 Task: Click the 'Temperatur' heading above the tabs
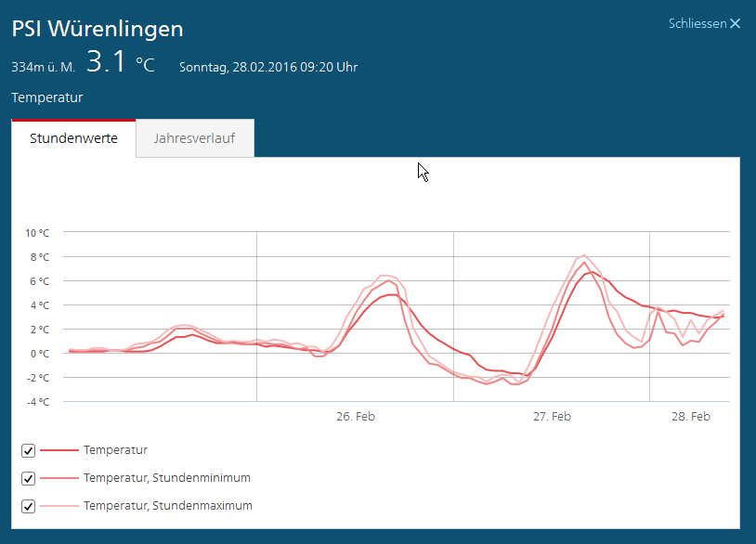[x=47, y=97]
